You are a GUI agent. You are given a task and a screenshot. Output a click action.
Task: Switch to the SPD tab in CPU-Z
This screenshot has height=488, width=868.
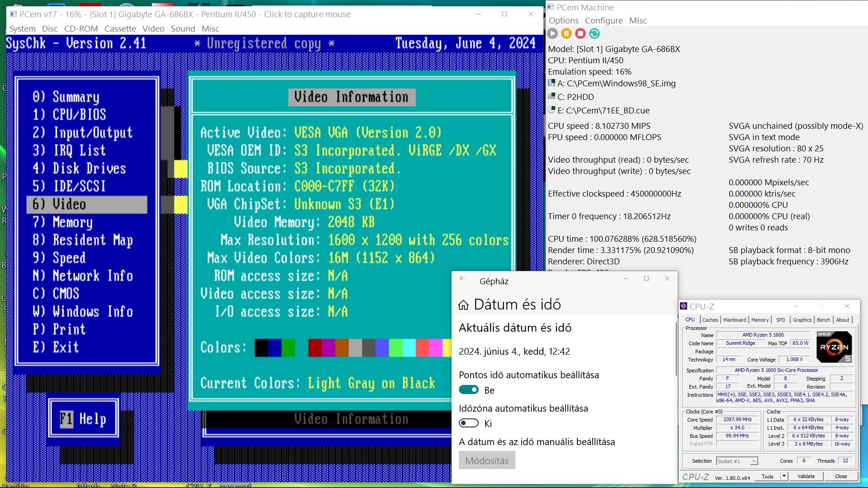click(781, 320)
